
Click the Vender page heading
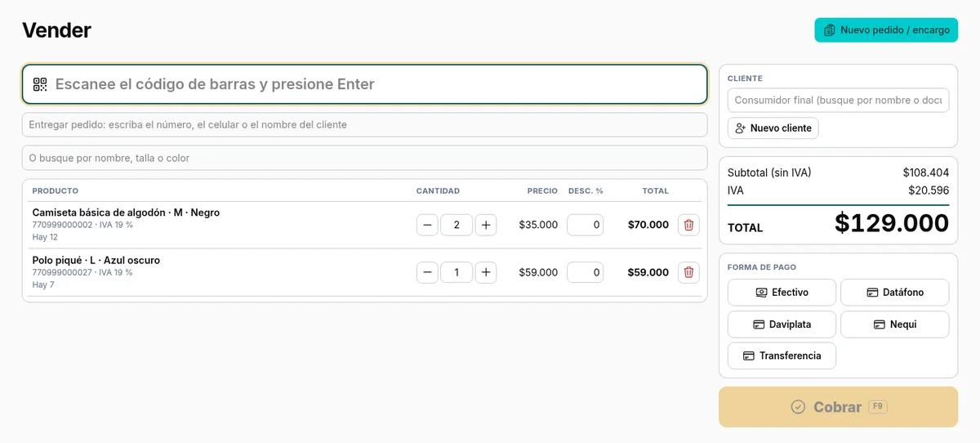(56, 30)
